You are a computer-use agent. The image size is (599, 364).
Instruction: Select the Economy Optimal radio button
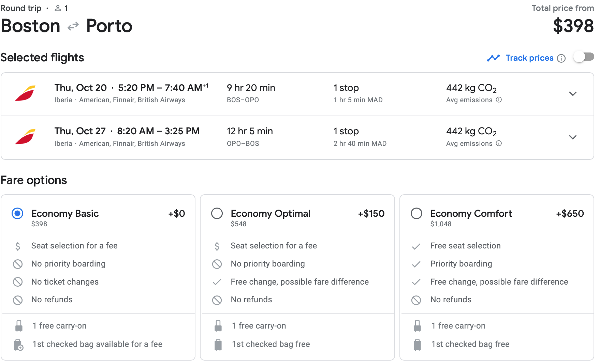click(217, 214)
